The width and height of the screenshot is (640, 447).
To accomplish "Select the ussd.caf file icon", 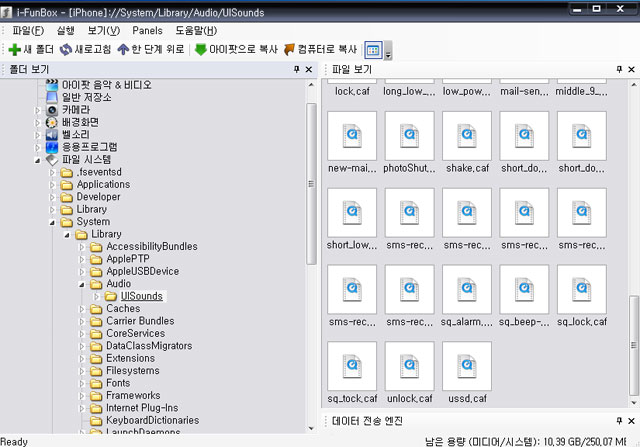I will coord(467,366).
